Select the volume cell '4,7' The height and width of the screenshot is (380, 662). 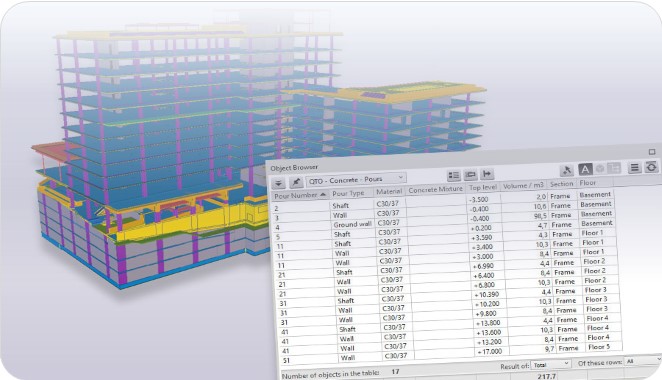click(543, 225)
